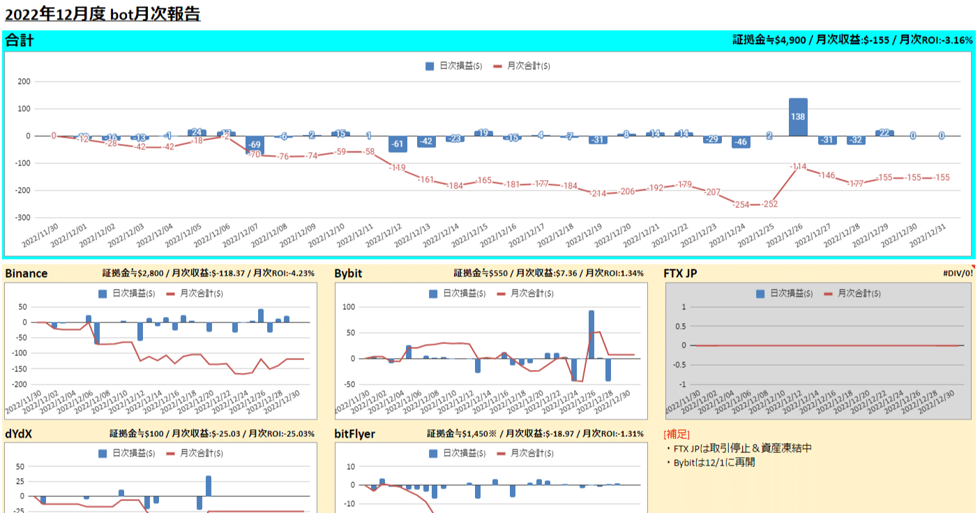Click the FTX JP section heading
Screen dimensions: 980x513
pyautogui.click(x=680, y=274)
